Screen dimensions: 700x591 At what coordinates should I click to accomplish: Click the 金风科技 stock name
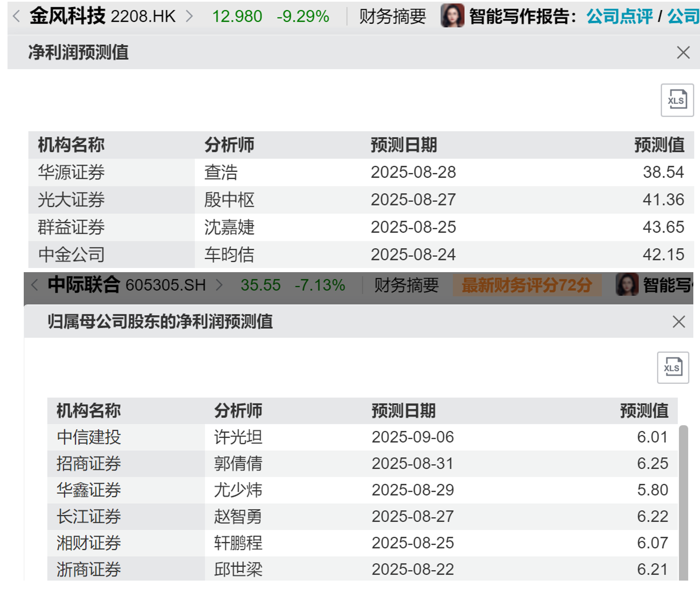(x=67, y=16)
